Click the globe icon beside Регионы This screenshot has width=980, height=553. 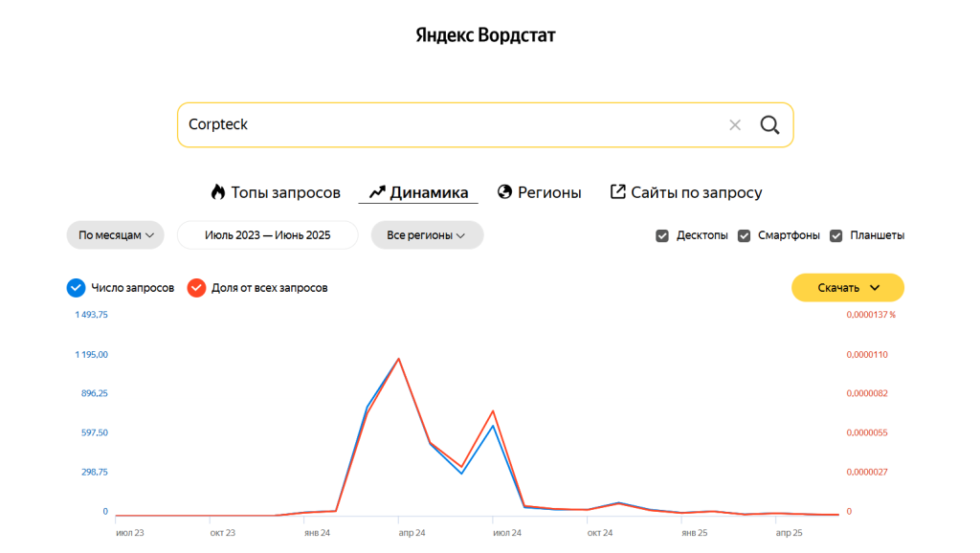505,192
